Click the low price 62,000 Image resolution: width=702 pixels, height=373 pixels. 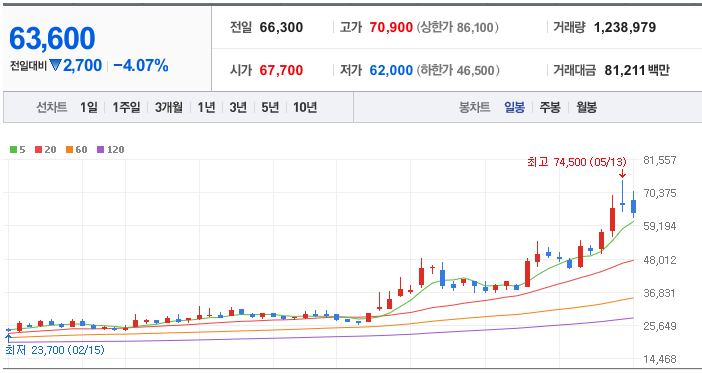(x=391, y=70)
